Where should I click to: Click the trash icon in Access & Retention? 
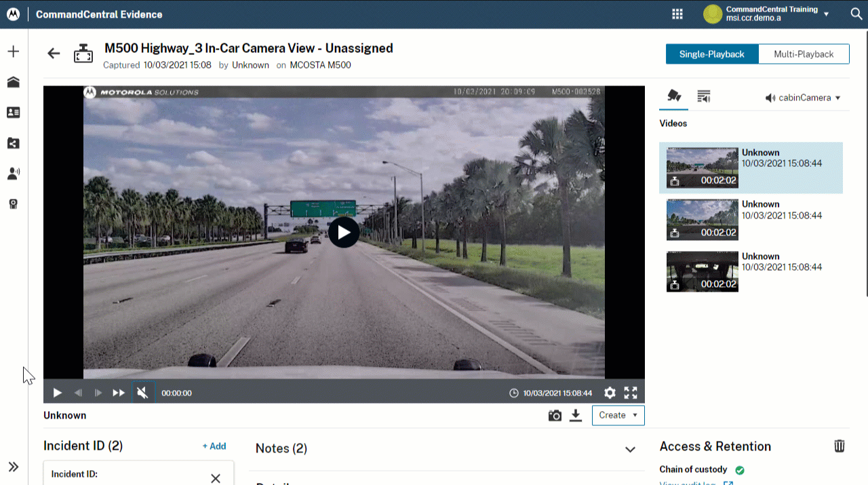pos(839,446)
